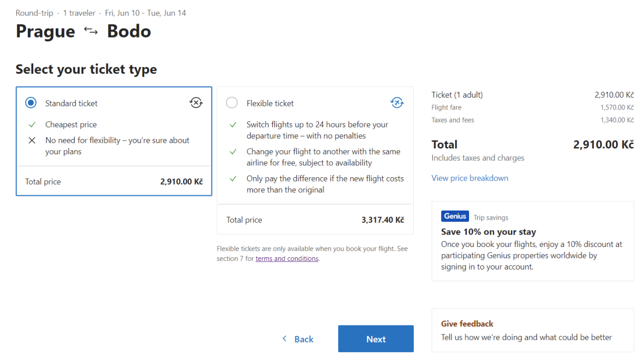Click checkmark next to Only pay the difference
This screenshot has height=363, width=644.
point(233,179)
